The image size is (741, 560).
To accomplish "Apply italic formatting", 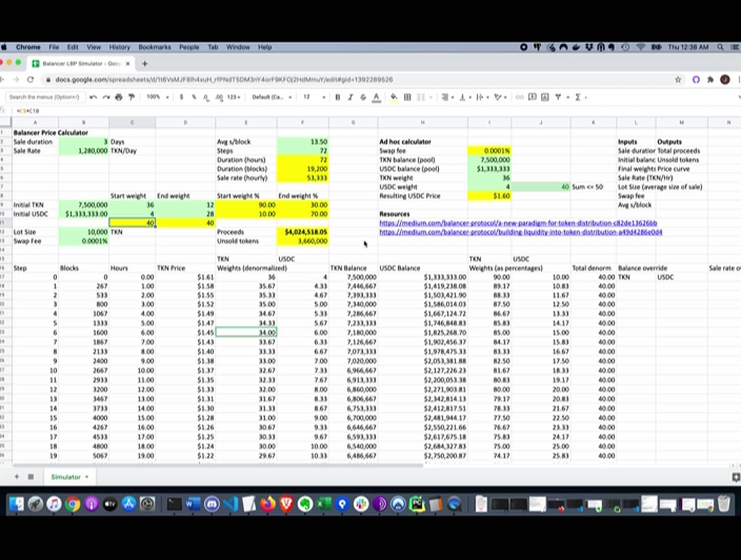I will (x=351, y=97).
